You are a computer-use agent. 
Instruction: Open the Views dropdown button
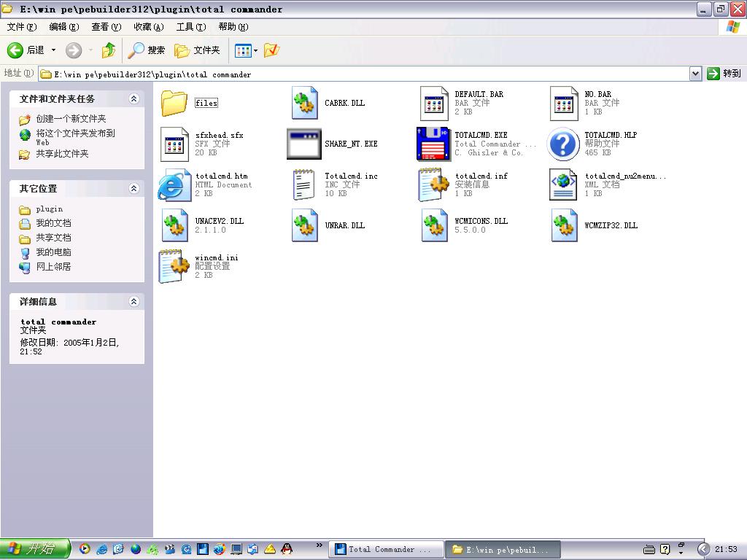[246, 50]
